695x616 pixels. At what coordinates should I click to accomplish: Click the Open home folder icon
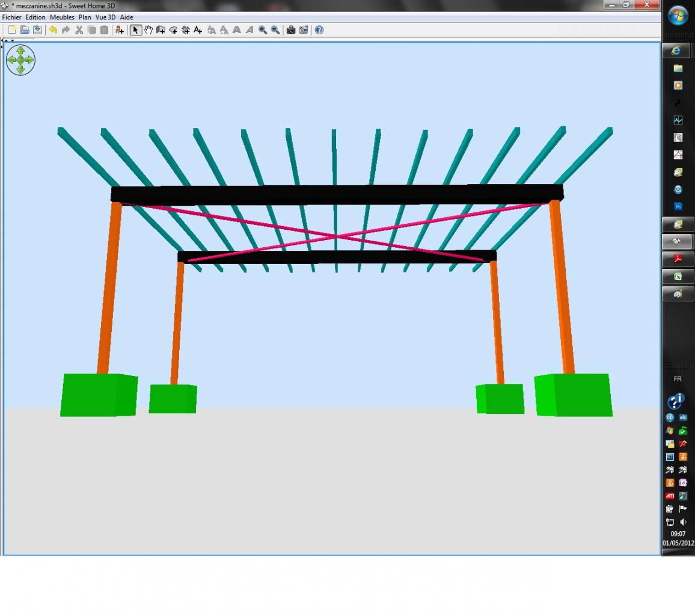tap(25, 30)
